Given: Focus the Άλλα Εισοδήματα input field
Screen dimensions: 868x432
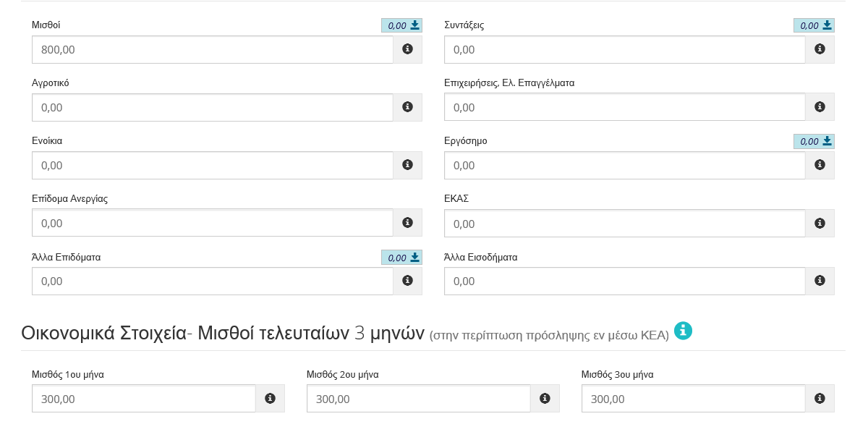Looking at the screenshot, I should coord(625,281).
